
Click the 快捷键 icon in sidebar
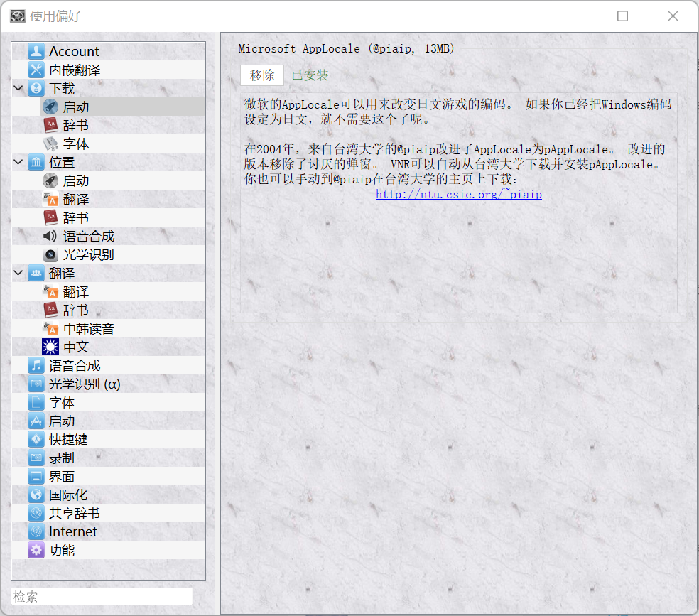click(x=36, y=439)
